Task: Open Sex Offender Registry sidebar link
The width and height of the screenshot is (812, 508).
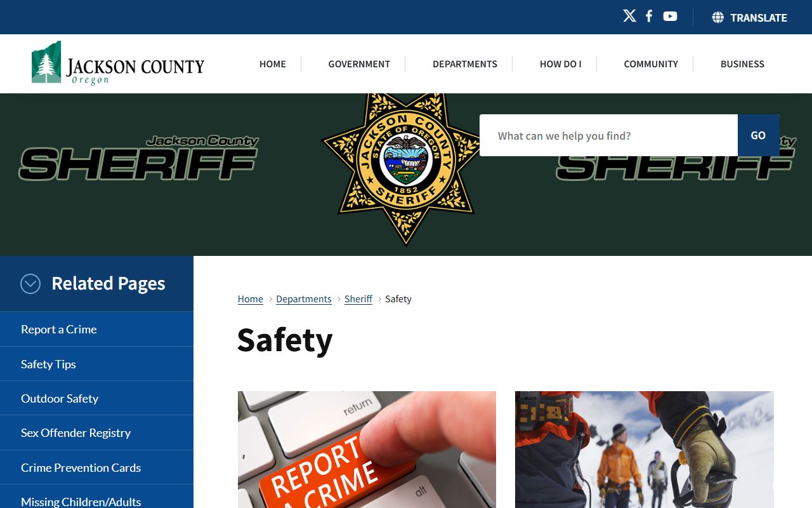Action: (x=96, y=432)
